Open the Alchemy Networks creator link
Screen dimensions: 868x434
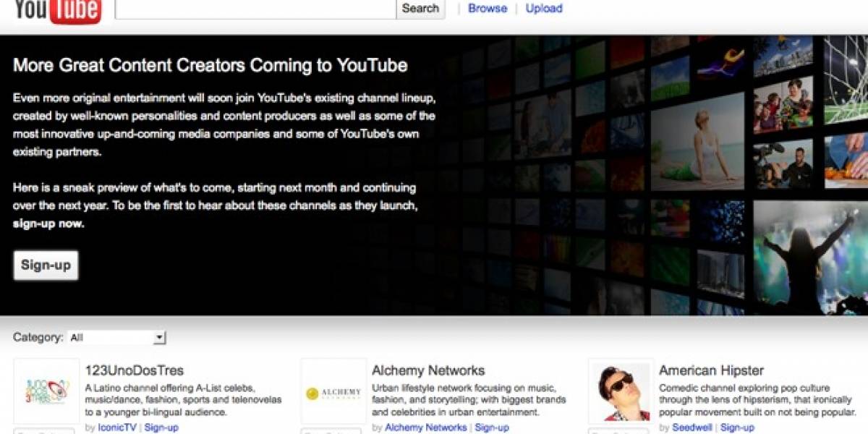[426, 427]
